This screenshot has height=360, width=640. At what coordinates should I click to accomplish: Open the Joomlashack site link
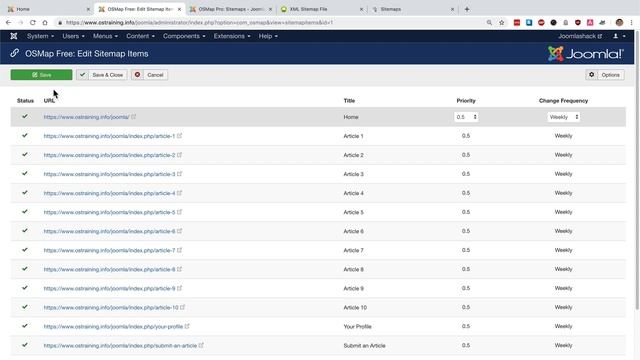[580, 36]
